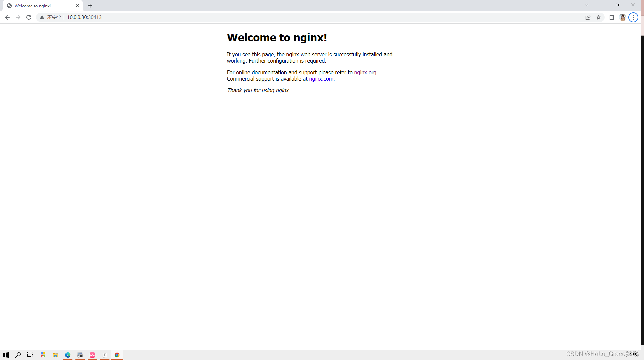Open Task View on the taskbar
644x360 pixels.
(x=30, y=355)
